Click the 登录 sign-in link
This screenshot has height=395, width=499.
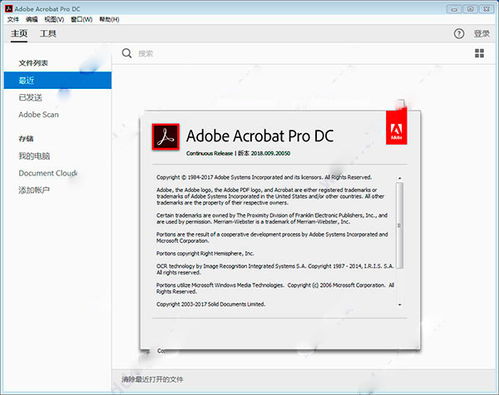481,33
